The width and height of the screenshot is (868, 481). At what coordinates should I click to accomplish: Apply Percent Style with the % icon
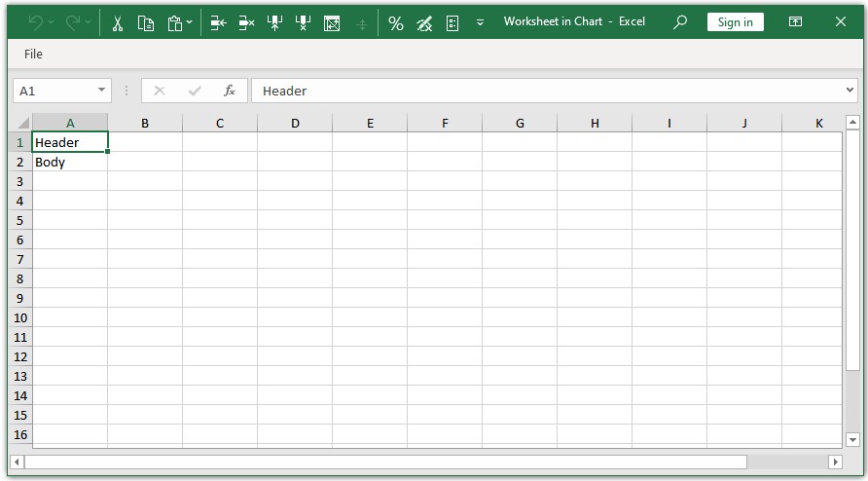click(396, 22)
